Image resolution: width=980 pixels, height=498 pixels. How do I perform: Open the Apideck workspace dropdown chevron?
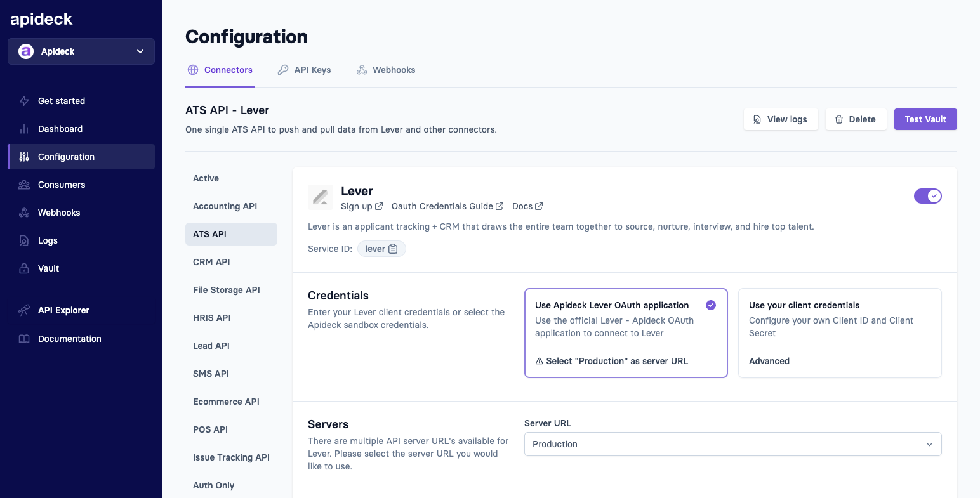[140, 51]
